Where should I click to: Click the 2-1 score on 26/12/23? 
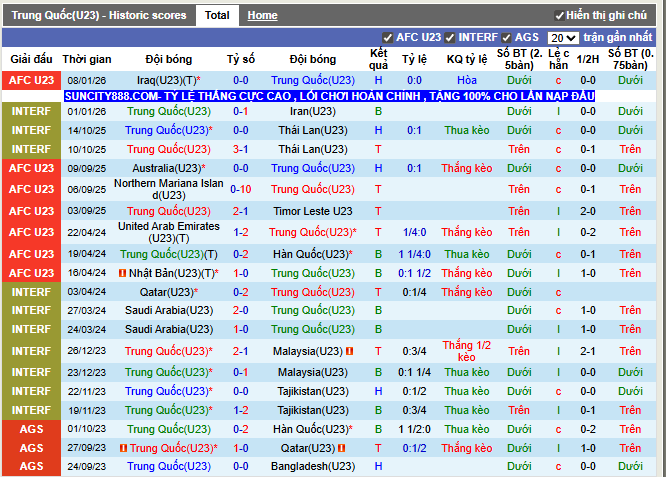tap(240, 351)
